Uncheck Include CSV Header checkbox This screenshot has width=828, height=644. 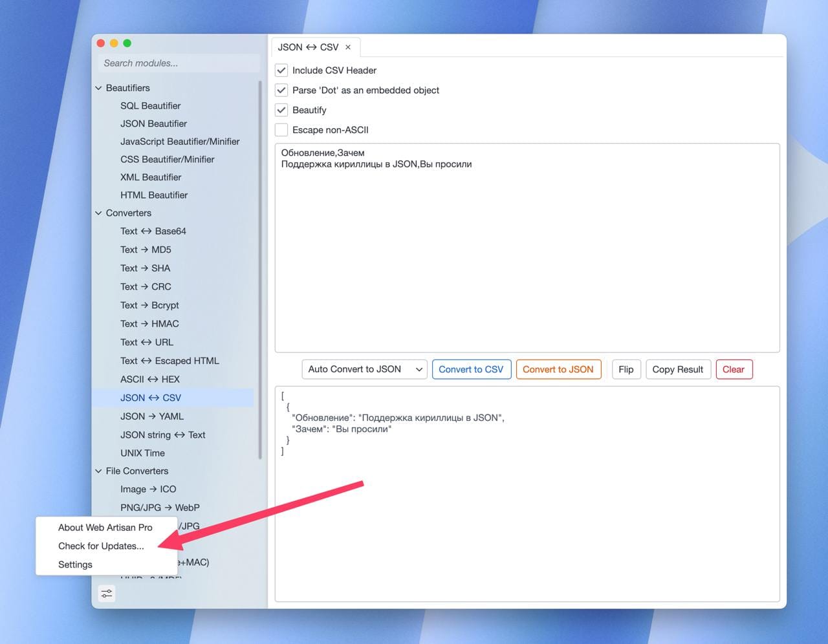281,70
